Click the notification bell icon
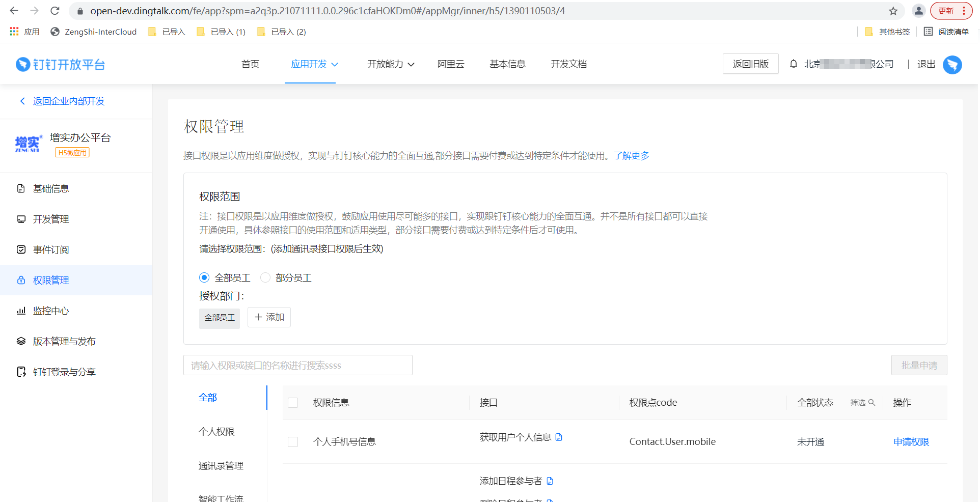Screen dimensions: 980x502 click(x=793, y=64)
